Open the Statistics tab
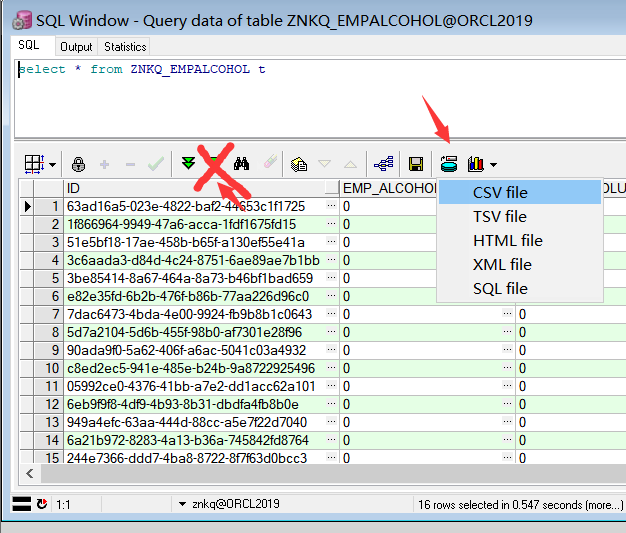Screen dimensions: 626x533 click(x=125, y=47)
